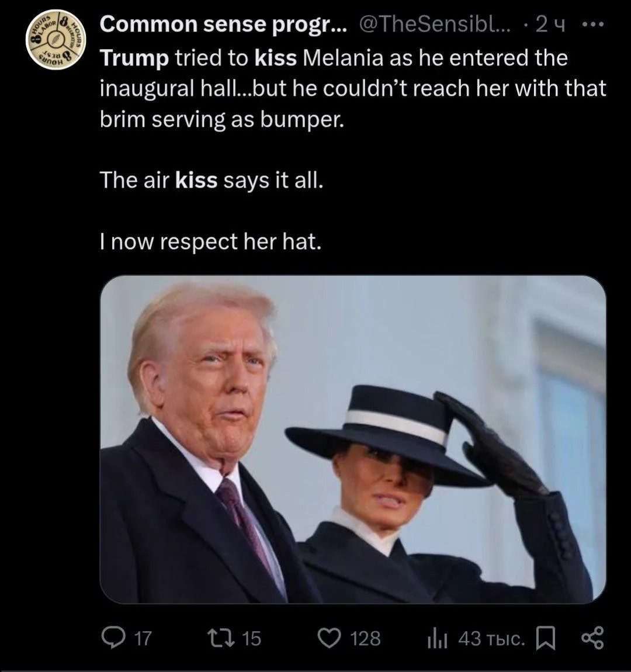Screen dimensions: 631x672
Task: Open the attached photo
Action: click(x=353, y=439)
